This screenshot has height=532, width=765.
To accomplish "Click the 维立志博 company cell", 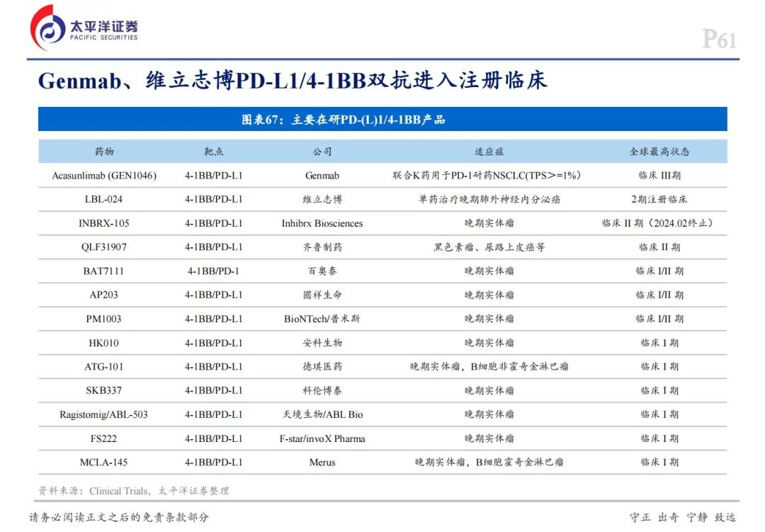I will pyautogui.click(x=322, y=199).
